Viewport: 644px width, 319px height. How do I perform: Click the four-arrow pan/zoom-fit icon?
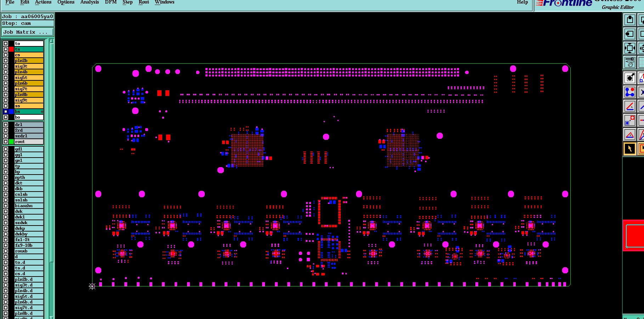[629, 48]
